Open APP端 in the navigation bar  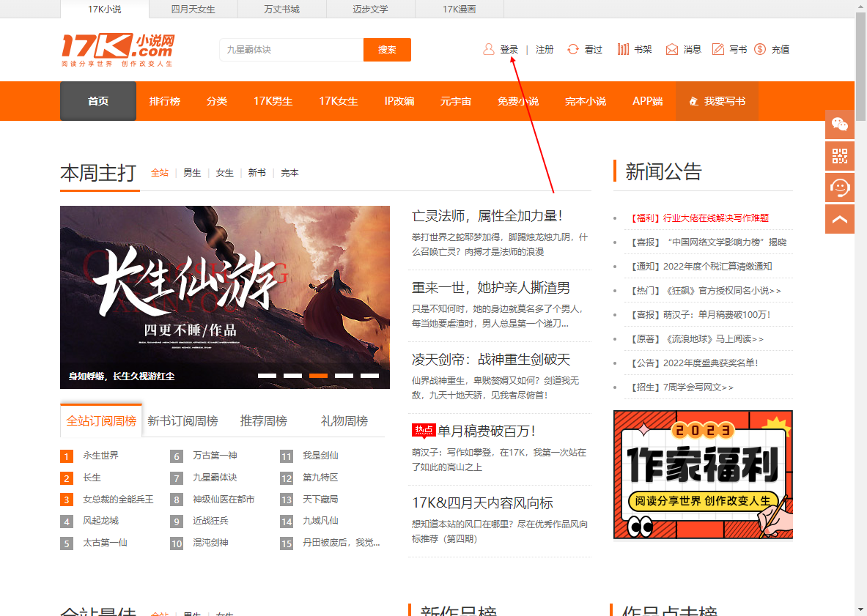647,101
